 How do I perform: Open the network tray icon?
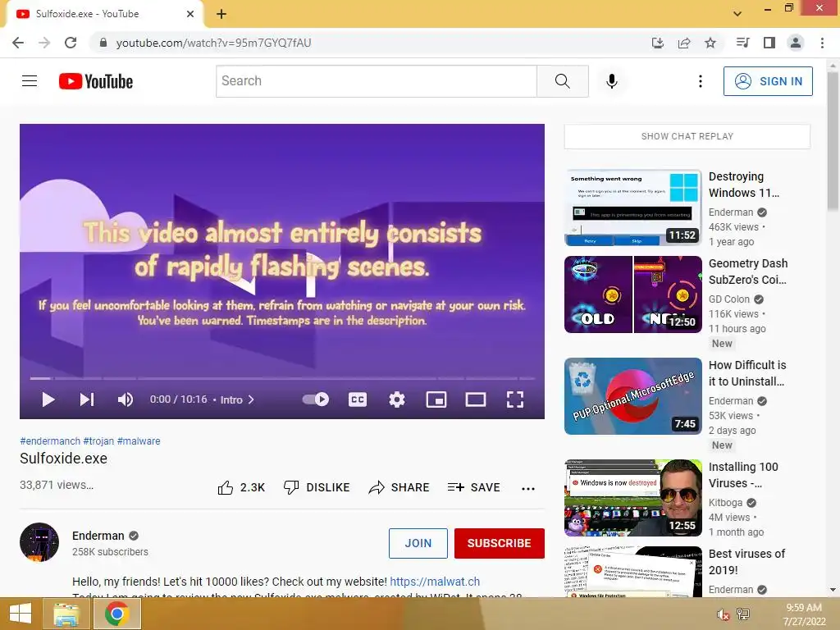tap(743, 614)
